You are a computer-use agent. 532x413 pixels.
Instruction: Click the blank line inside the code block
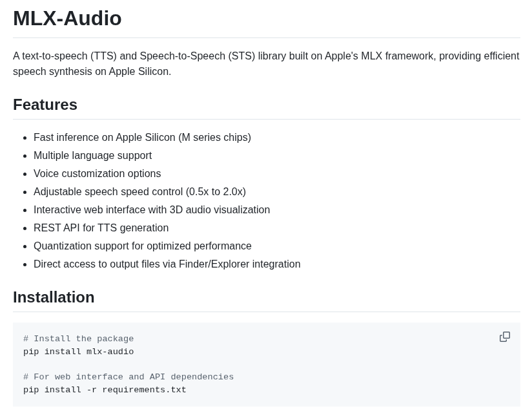pos(267,364)
